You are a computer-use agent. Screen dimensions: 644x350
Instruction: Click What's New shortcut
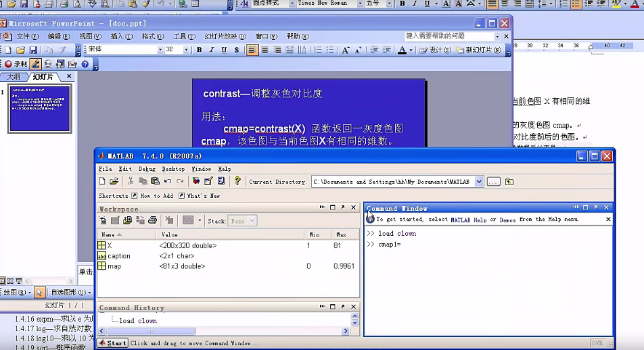pos(199,196)
